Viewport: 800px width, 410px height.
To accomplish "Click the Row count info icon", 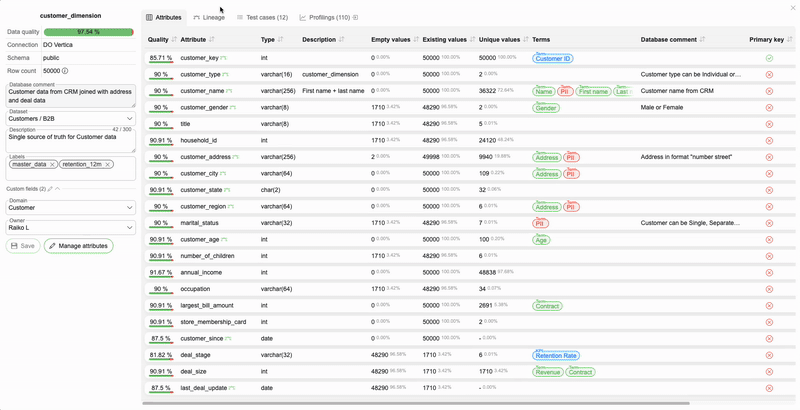I will (66, 71).
